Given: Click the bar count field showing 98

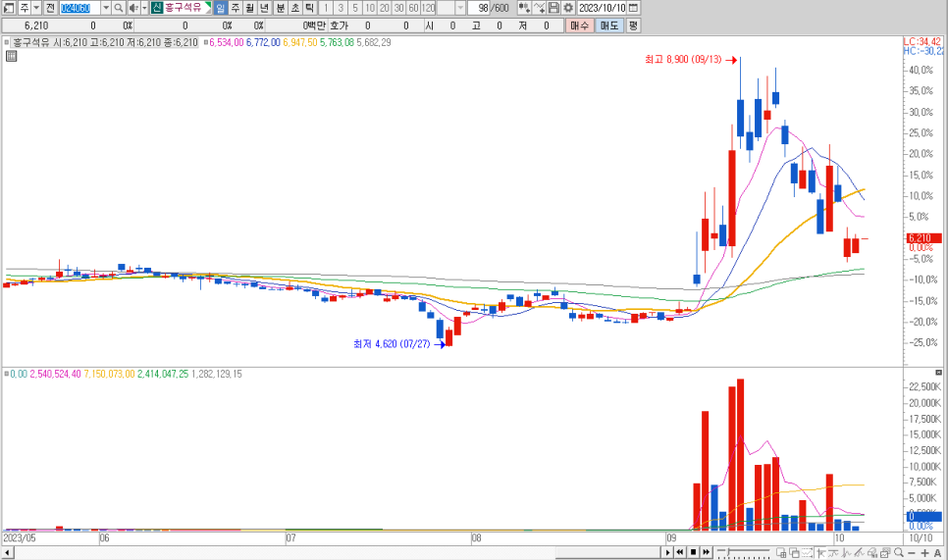Looking at the screenshot, I should (x=479, y=8).
